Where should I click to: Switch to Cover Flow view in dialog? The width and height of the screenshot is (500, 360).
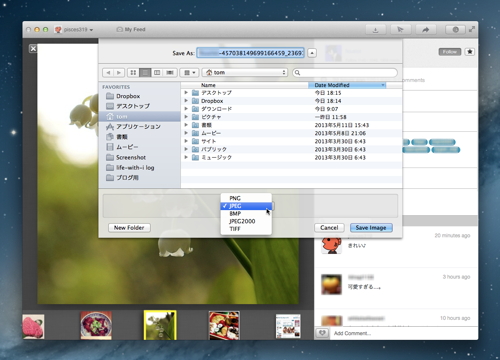pyautogui.click(x=170, y=72)
